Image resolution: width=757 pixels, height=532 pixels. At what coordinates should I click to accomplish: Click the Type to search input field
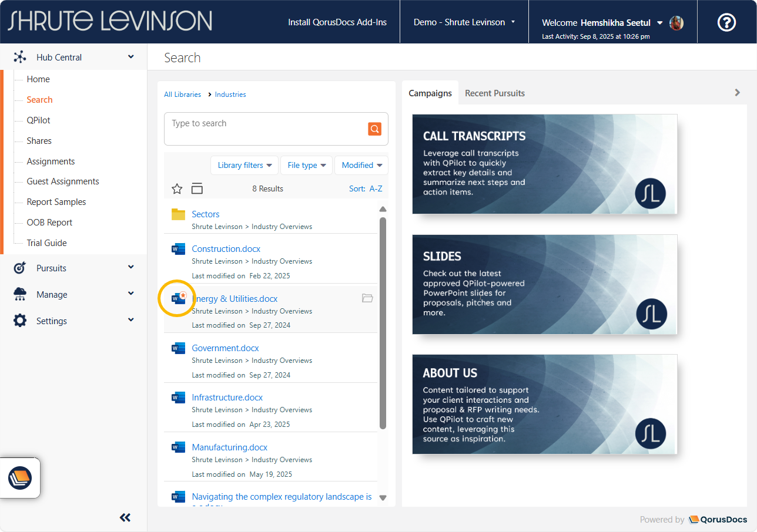[264, 129]
